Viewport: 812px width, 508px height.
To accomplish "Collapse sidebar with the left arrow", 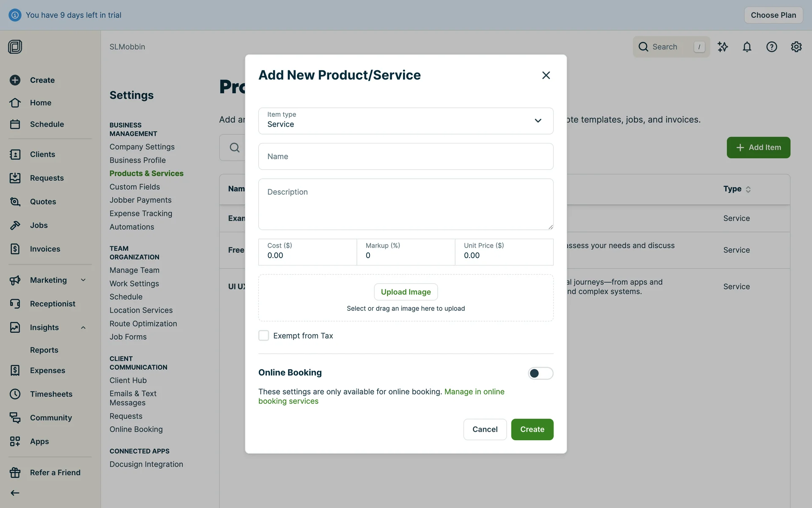I will (x=15, y=493).
